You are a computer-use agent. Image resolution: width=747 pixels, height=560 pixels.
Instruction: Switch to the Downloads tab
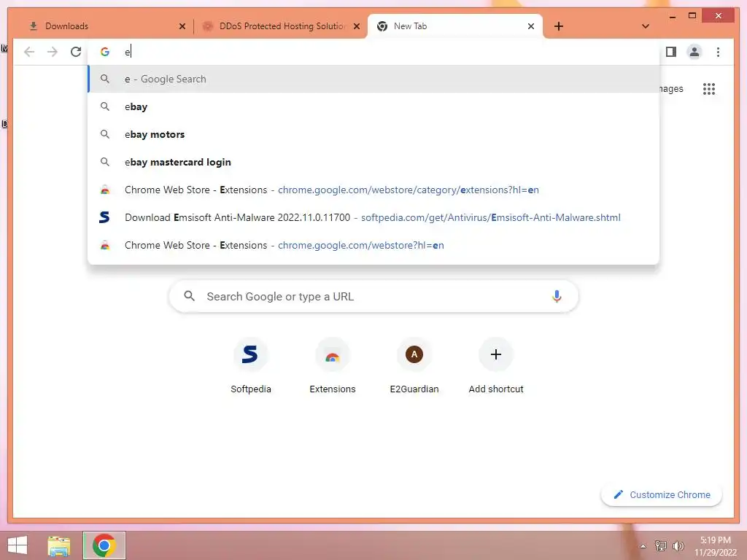(x=104, y=26)
